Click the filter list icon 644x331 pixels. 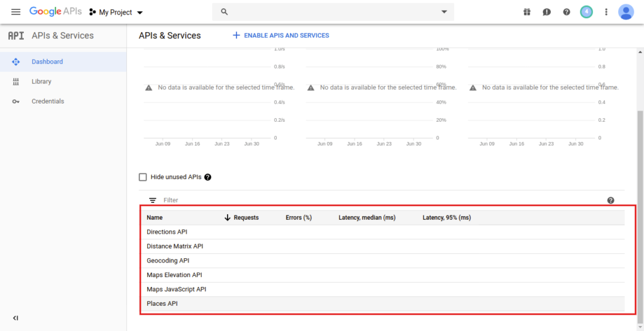tap(153, 200)
